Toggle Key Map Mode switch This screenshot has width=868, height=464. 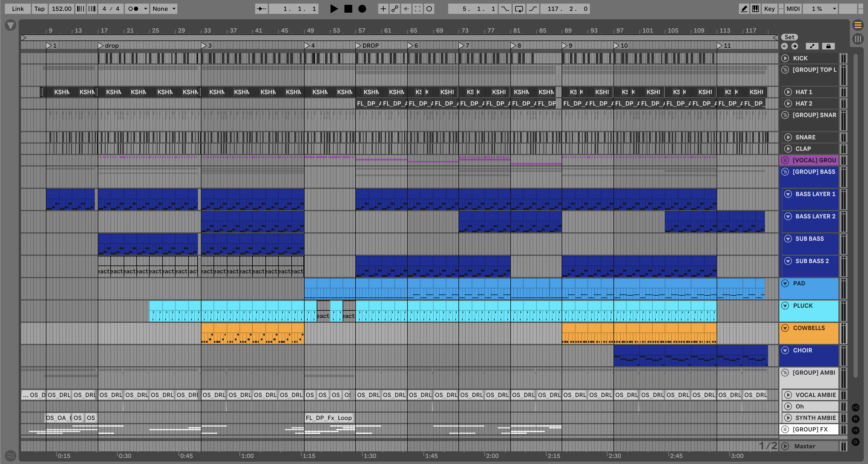click(769, 9)
